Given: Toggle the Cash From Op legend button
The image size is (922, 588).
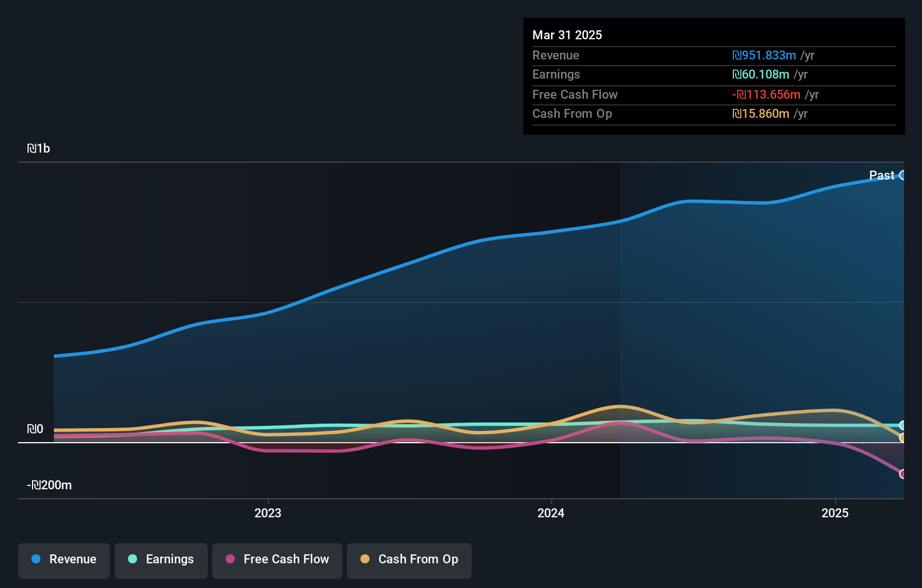Looking at the screenshot, I should pyautogui.click(x=409, y=561).
